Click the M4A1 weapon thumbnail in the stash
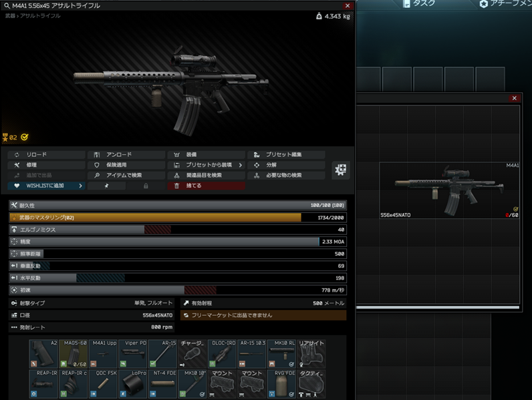532x400 pixels. pos(449,190)
